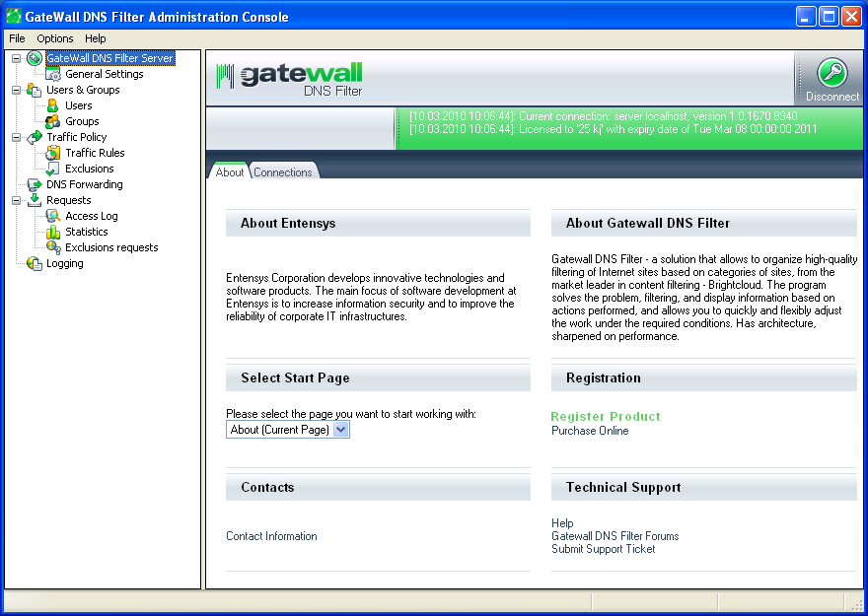The height and width of the screenshot is (616, 868).
Task: Click the Contacts section header
Action: 378,488
